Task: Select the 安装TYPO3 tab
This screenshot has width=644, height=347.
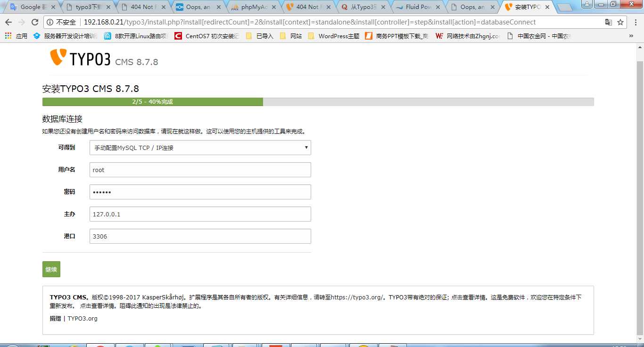Action: 526,7
